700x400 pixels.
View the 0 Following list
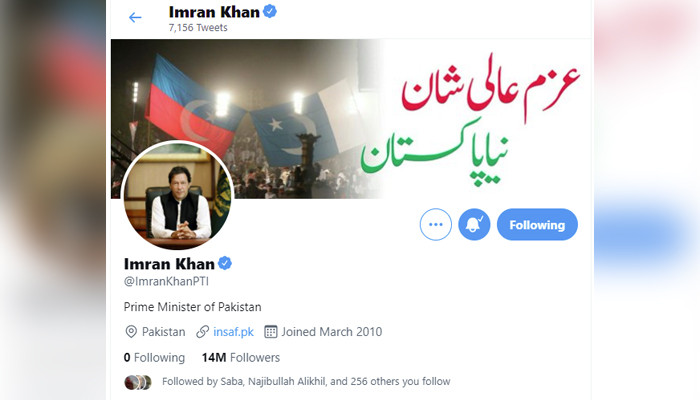tap(154, 358)
